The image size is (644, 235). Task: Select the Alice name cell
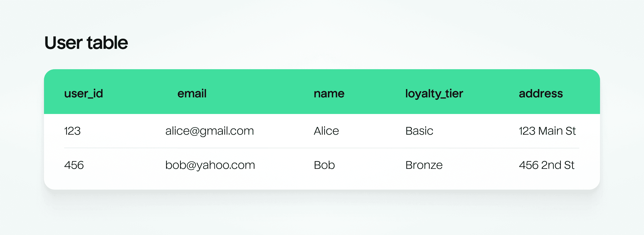[326, 131]
